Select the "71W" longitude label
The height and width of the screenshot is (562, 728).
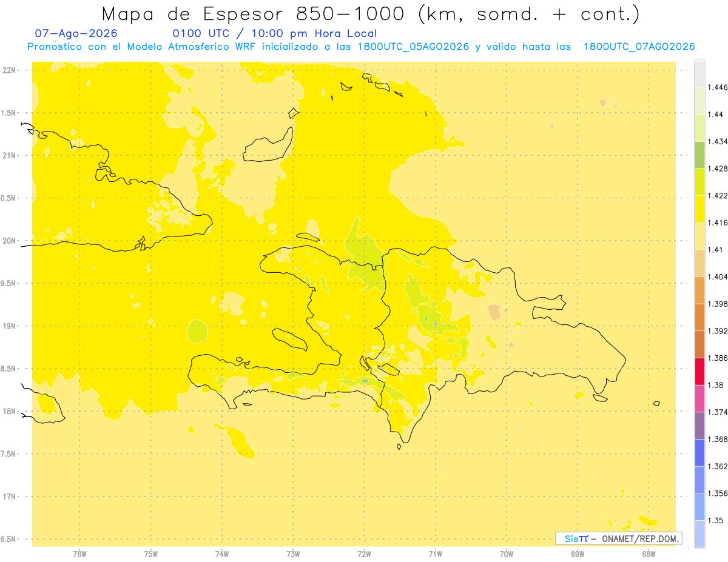[435, 554]
